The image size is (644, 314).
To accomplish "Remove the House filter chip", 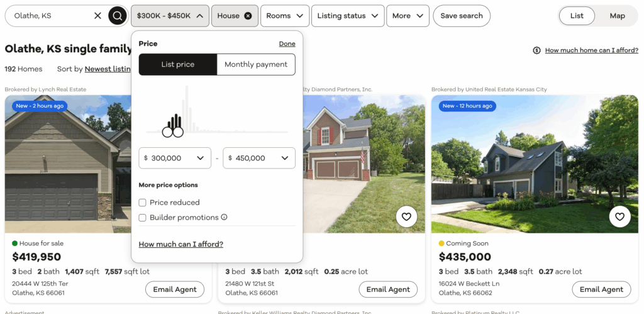I will 248,16.
